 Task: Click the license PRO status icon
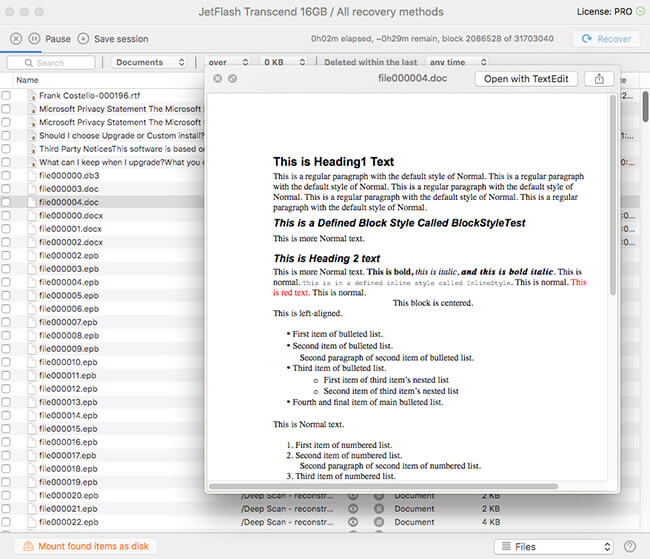(640, 12)
